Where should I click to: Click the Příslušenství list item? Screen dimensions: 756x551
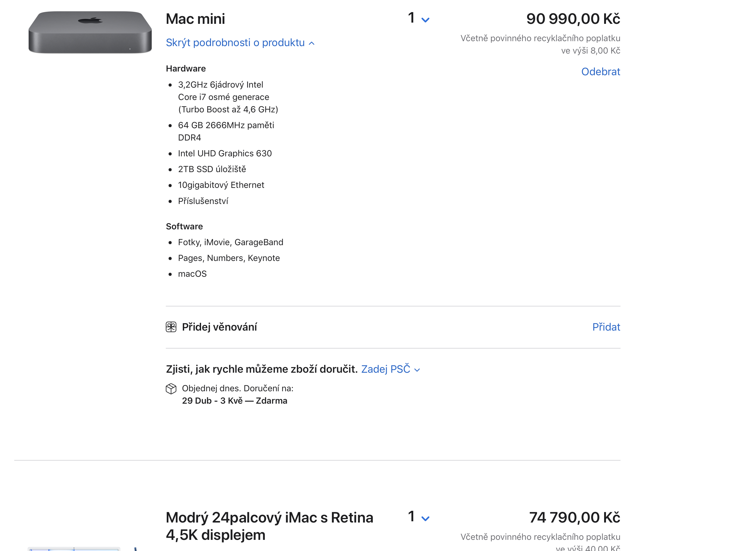(x=203, y=201)
